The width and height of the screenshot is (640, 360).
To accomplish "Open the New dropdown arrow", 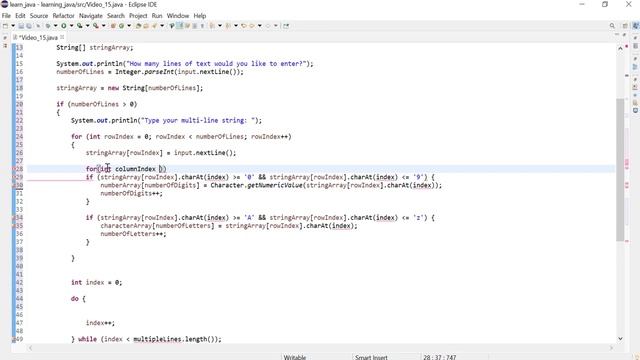I will (x=13, y=26).
